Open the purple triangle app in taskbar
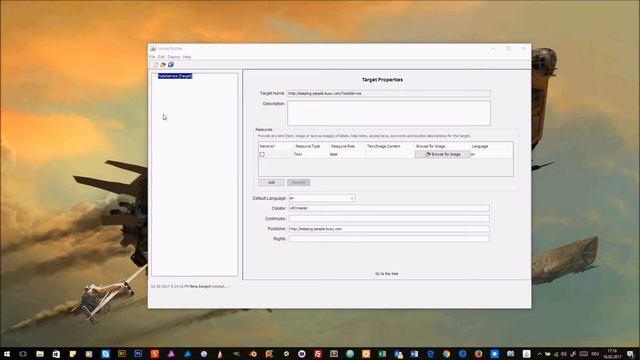Viewport: 640px width, 360px height. (x=171, y=354)
